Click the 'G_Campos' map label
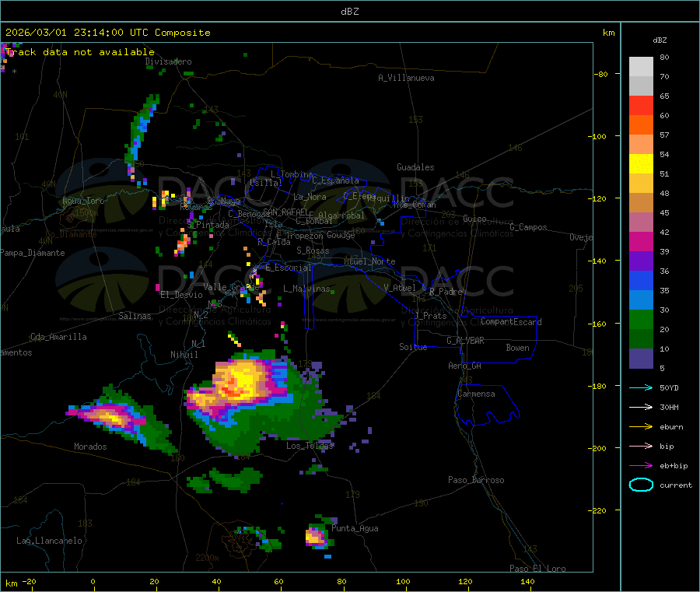Image resolution: width=700 pixels, height=592 pixels. pos(528,227)
